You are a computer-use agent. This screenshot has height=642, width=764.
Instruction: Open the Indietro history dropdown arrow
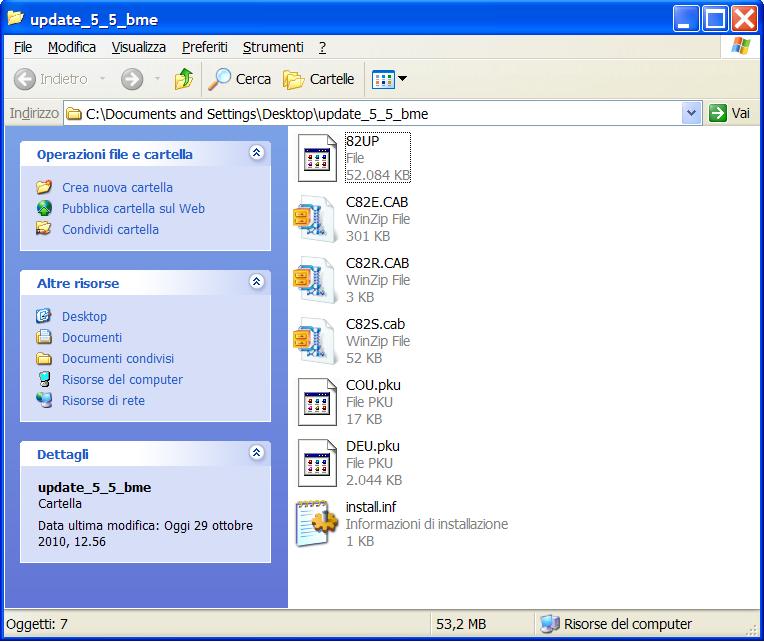pos(103,79)
